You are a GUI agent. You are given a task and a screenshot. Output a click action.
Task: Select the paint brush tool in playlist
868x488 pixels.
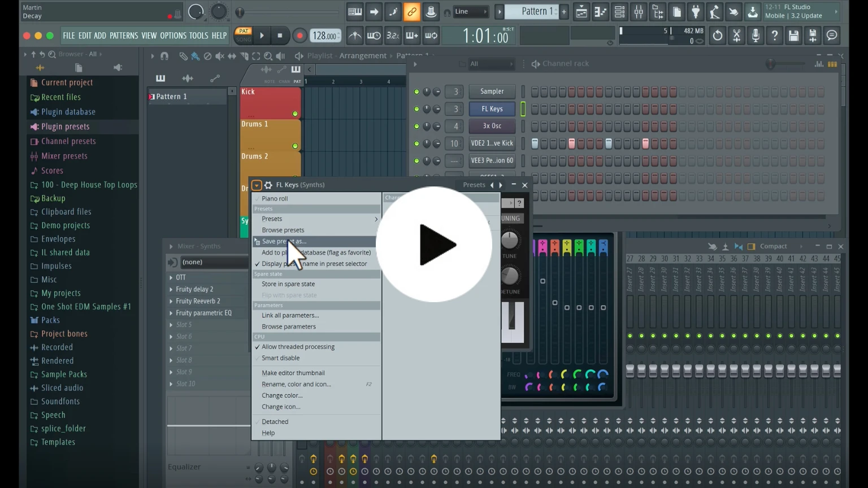pos(196,56)
